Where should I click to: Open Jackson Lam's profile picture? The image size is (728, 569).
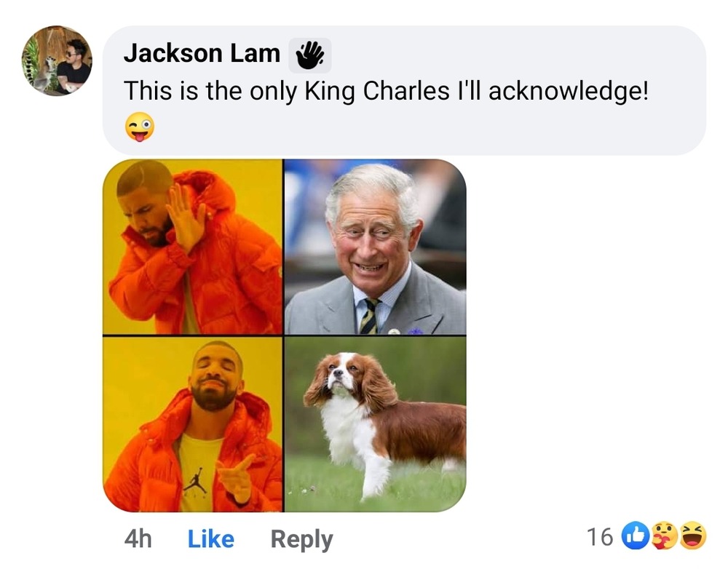57,61
